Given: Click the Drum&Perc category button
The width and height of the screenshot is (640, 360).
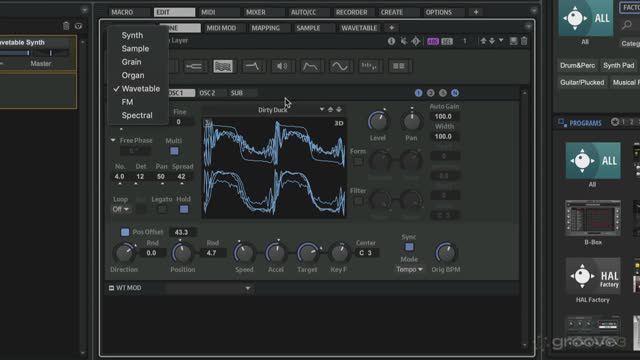Looking at the screenshot, I should [x=578, y=65].
